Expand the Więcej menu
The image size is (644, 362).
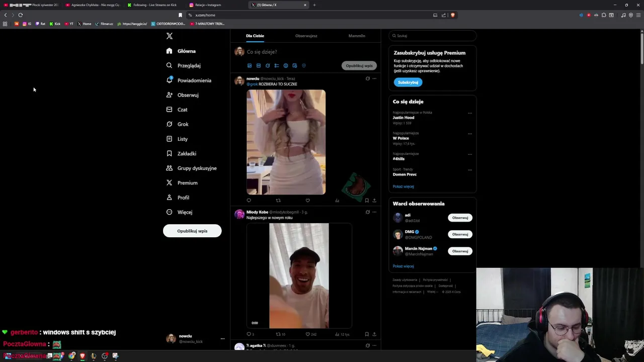tap(179, 212)
